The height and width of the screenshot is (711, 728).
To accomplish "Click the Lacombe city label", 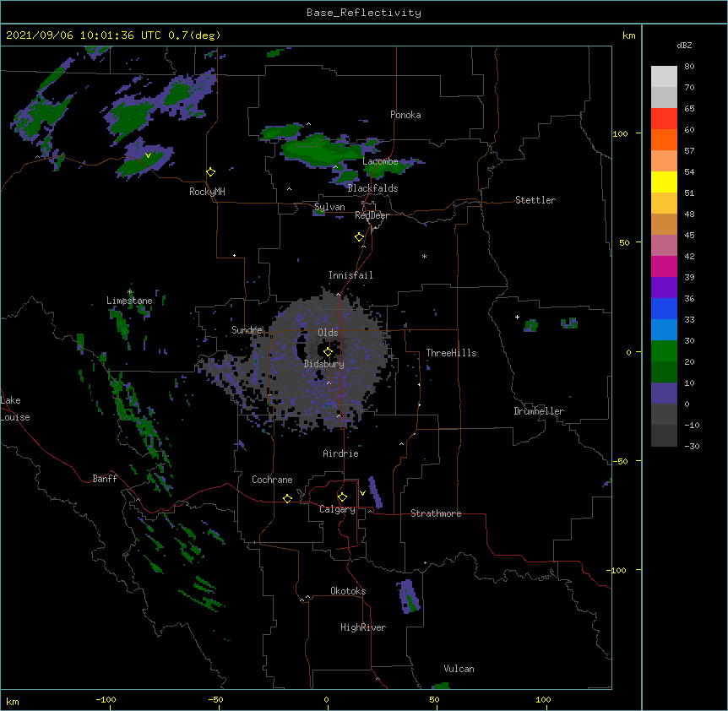I will [380, 161].
